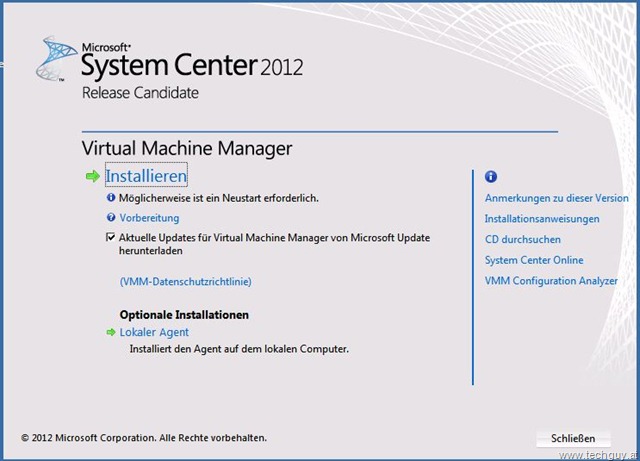
Task: Open the Vorbereitung help link
Action: pos(149,218)
